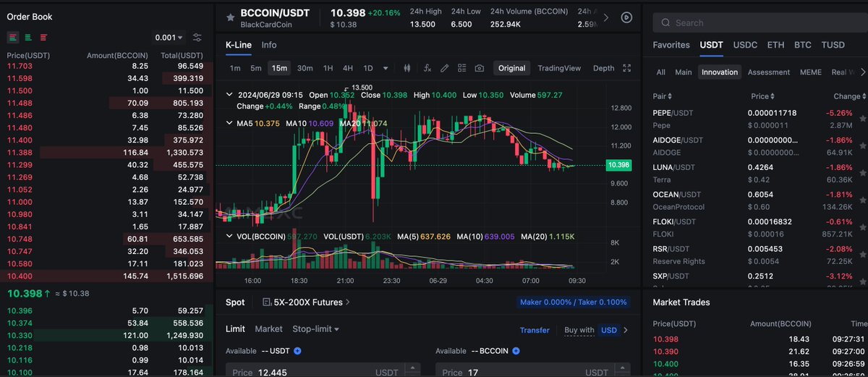The height and width of the screenshot is (377, 868).
Task: Switch to the Info tab
Action: coord(269,45)
